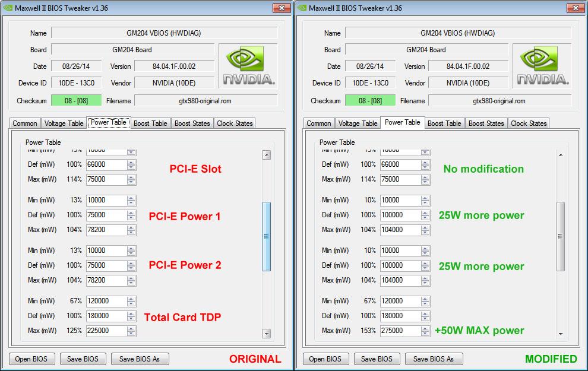Click scrollbar thumb in MODIFIED power table
The width and height of the screenshot is (588, 371).
coord(561,236)
